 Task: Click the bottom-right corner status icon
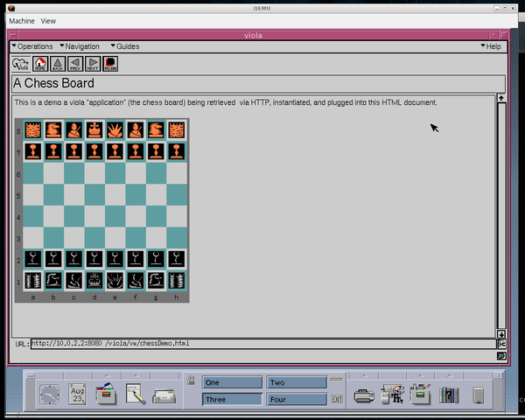pyautogui.click(x=501, y=356)
